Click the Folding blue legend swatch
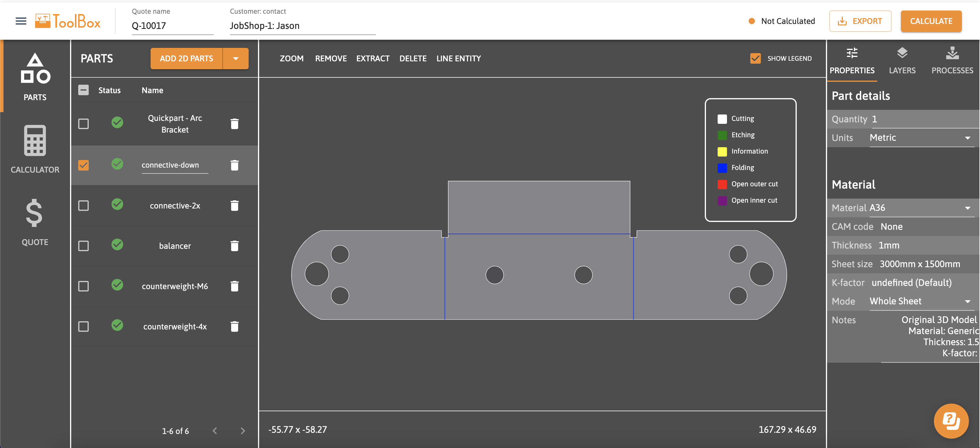 [722, 168]
